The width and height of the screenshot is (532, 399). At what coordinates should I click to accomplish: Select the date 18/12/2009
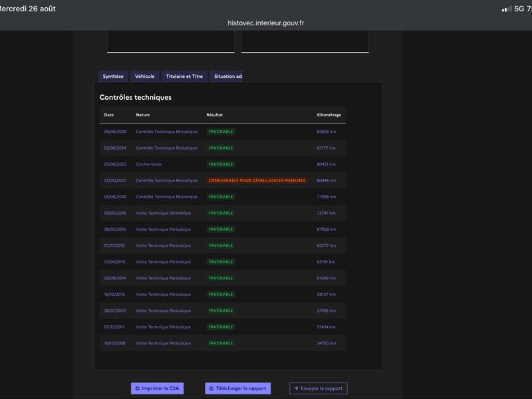click(114, 343)
